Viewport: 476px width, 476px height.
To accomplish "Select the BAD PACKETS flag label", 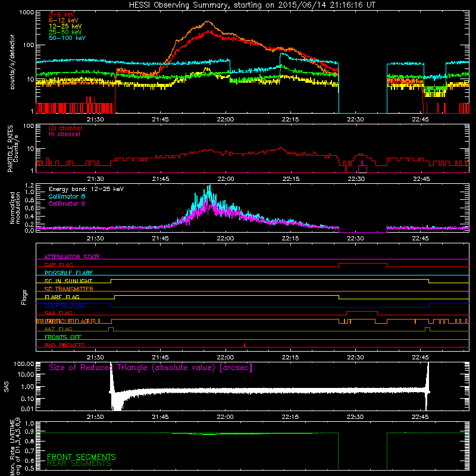I will click(65, 345).
